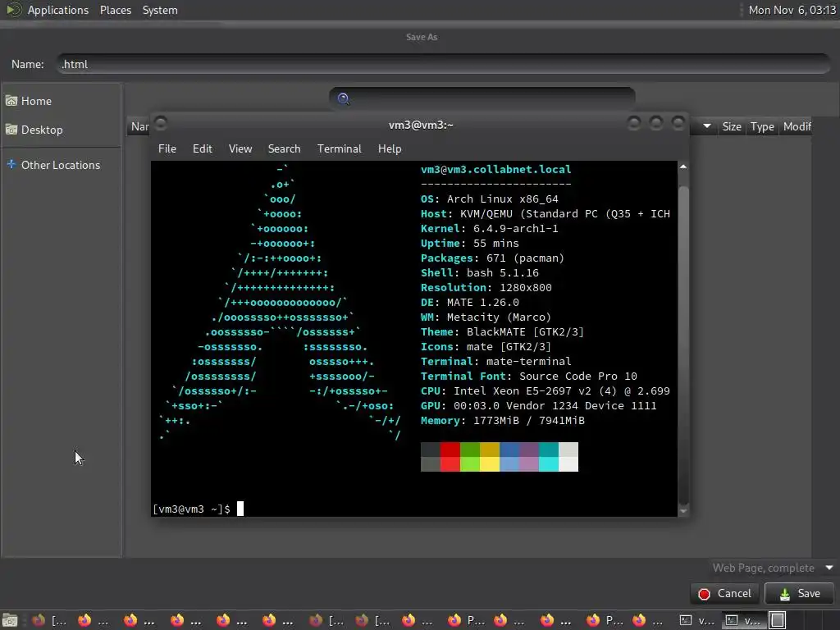Click the vm3@vm3.collabnet.local header text
This screenshot has height=630, width=840.
click(x=495, y=169)
